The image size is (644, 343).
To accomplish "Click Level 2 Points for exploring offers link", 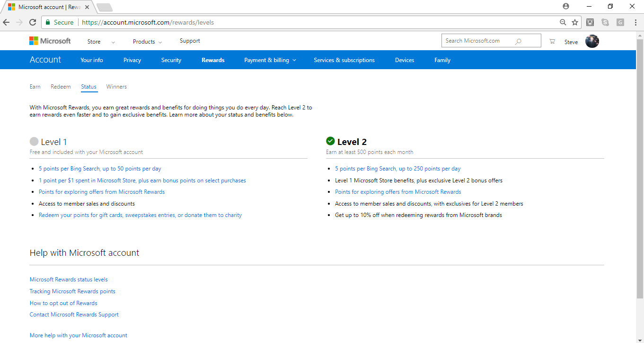I will click(x=398, y=192).
